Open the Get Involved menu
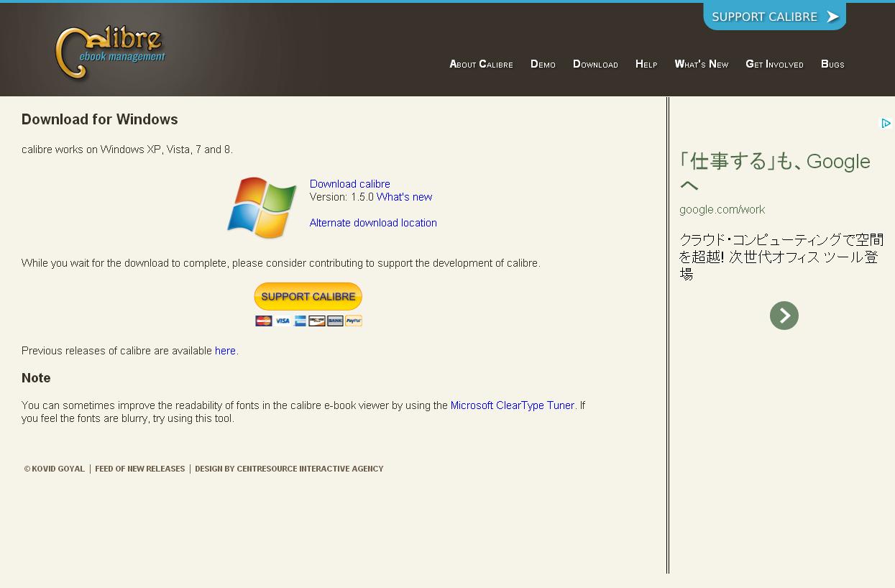The width and height of the screenshot is (895, 588). (774, 64)
